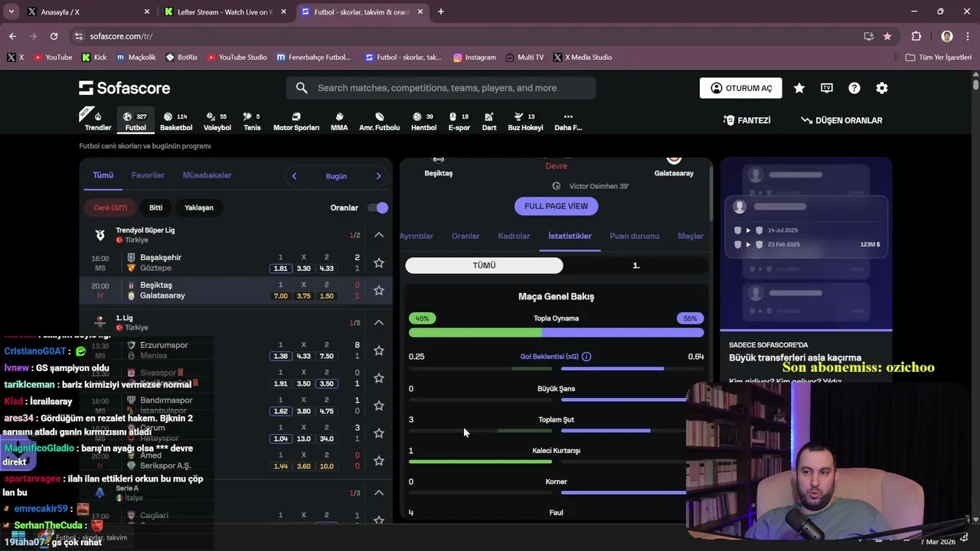Click FULL PAGE VIEW button
Screen dimensions: 980x551
tap(556, 206)
